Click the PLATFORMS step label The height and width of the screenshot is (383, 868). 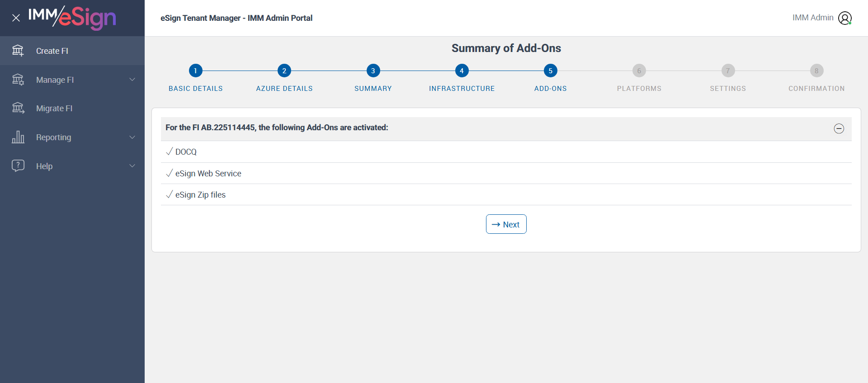pyautogui.click(x=639, y=89)
